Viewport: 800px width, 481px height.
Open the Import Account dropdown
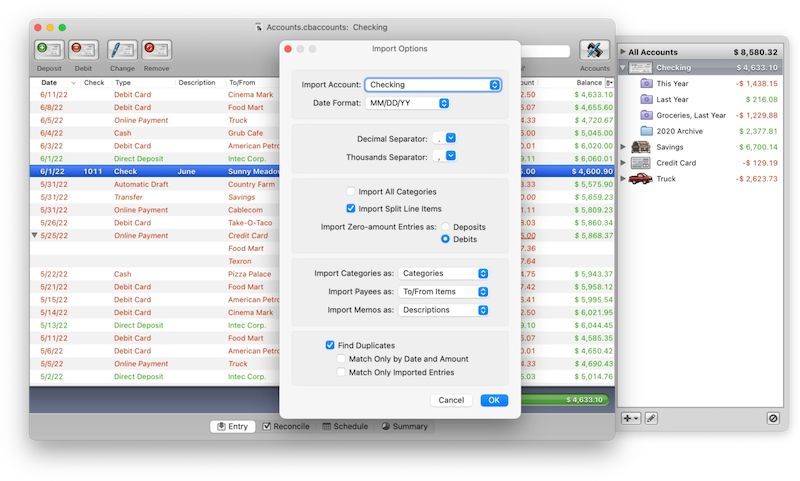click(x=433, y=85)
